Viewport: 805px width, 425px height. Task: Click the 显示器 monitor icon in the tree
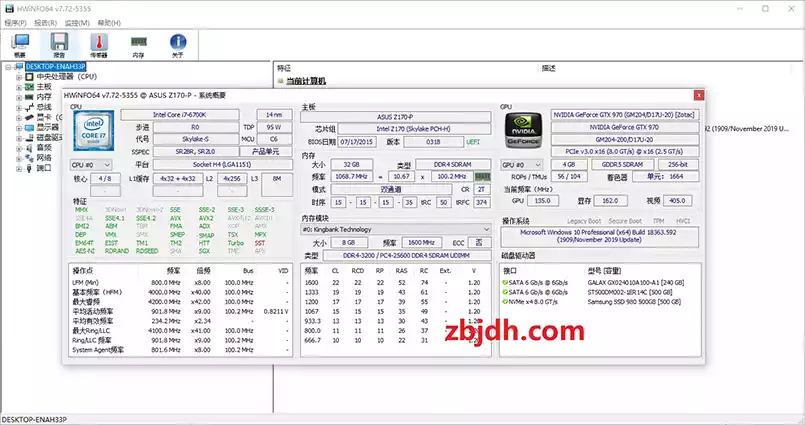pyautogui.click(x=29, y=127)
